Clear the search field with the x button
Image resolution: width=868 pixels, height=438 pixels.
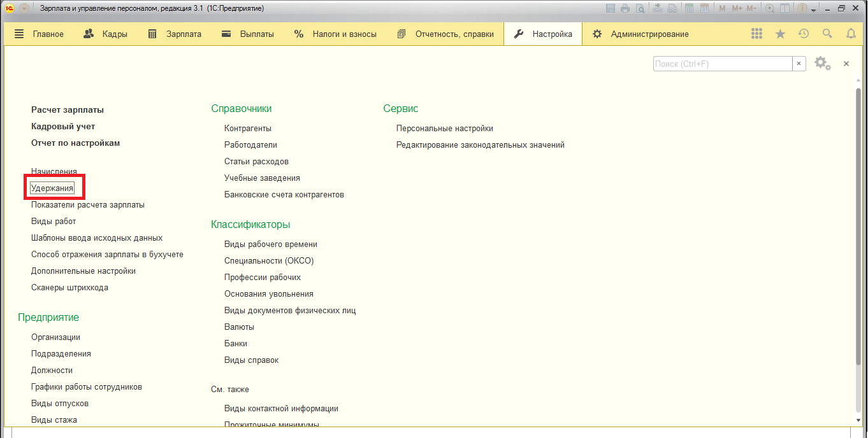[x=799, y=64]
